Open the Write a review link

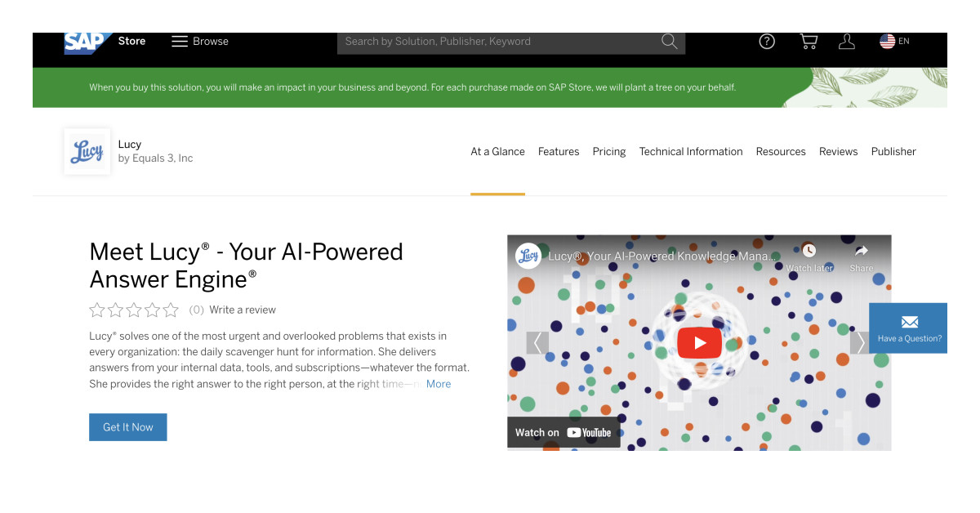point(243,310)
